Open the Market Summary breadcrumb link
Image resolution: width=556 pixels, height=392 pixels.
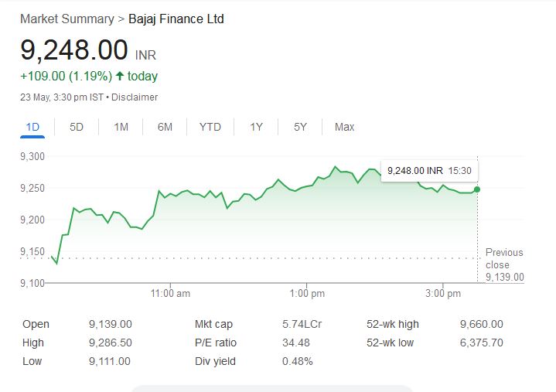click(x=67, y=19)
